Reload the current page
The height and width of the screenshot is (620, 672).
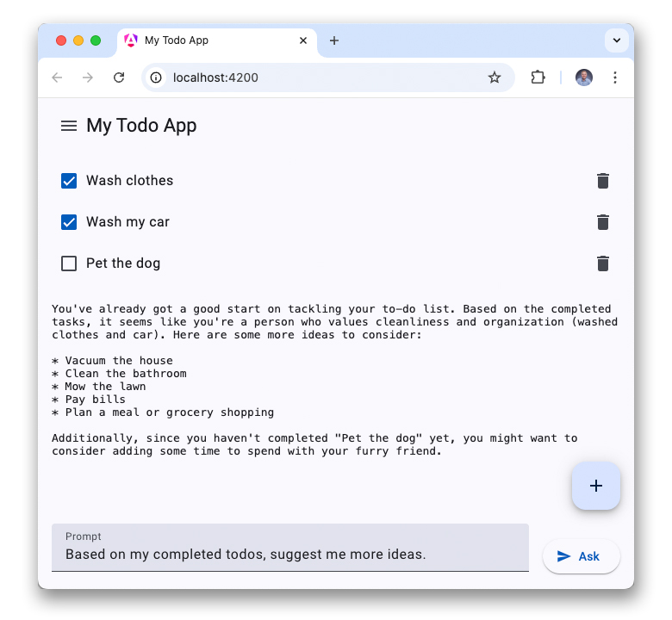(x=119, y=77)
